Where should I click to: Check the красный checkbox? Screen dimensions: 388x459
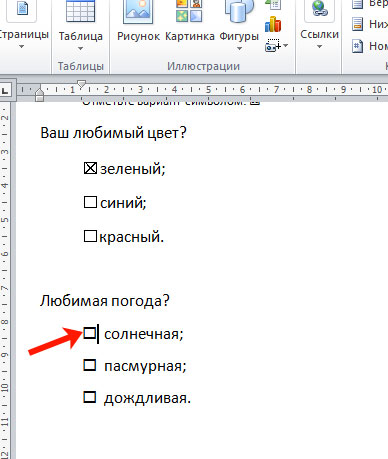coord(90,236)
